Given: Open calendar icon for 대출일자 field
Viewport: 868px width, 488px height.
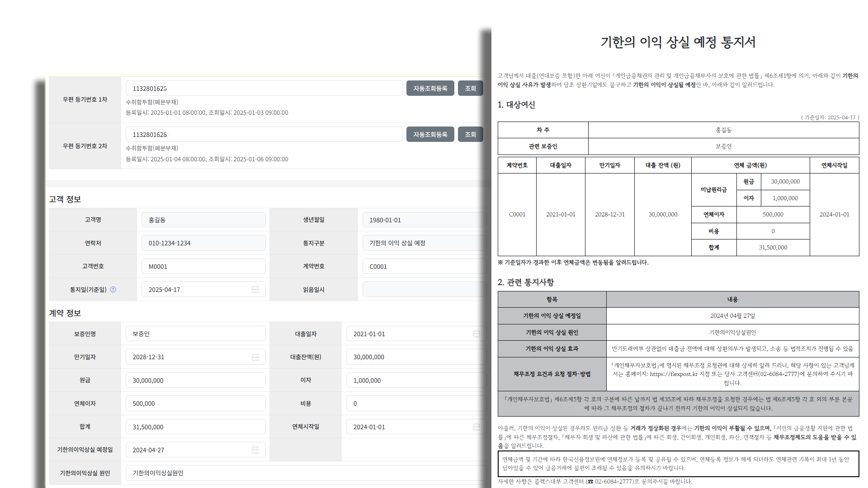Looking at the screenshot, I should [476, 334].
